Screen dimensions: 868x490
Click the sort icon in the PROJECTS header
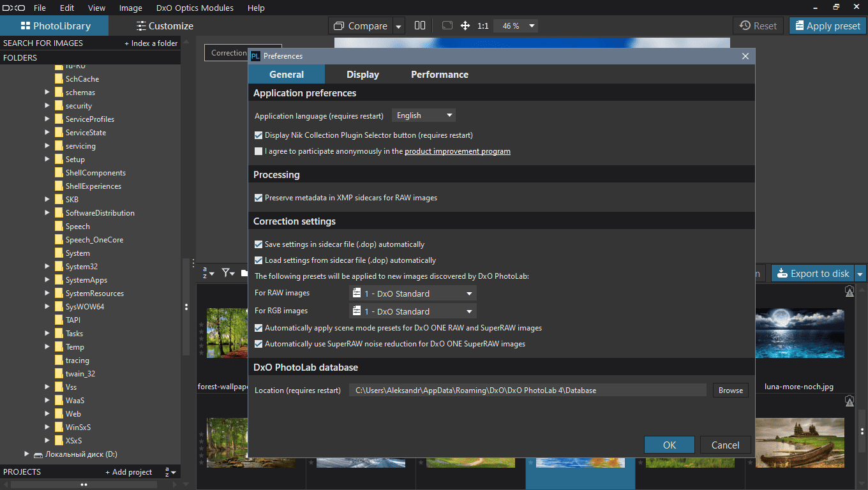[170, 472]
